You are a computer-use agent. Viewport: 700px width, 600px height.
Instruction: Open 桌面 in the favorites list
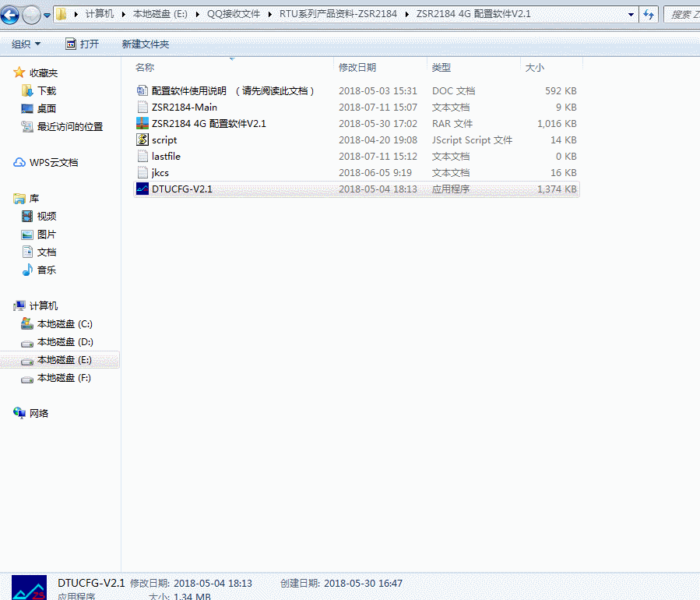click(x=47, y=108)
